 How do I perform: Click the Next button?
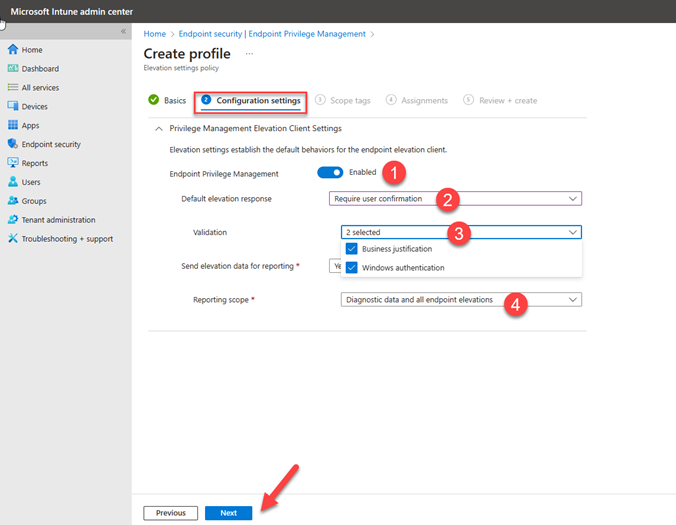(228, 513)
